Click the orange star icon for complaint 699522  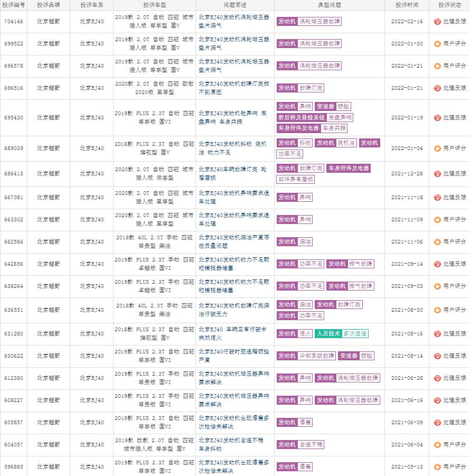437,44
